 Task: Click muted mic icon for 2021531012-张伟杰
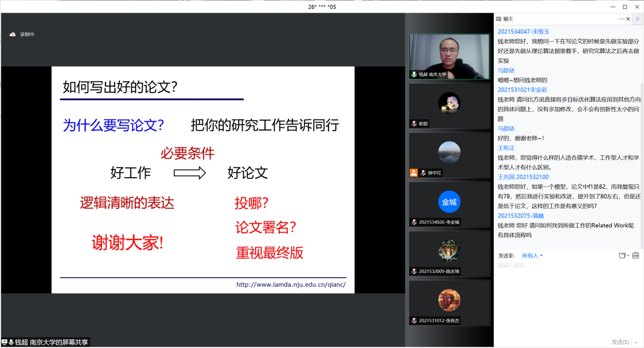(414, 321)
